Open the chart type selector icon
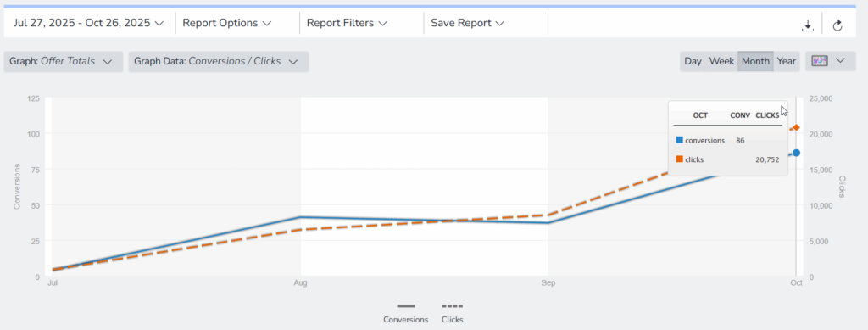The image size is (868, 330). click(x=820, y=61)
